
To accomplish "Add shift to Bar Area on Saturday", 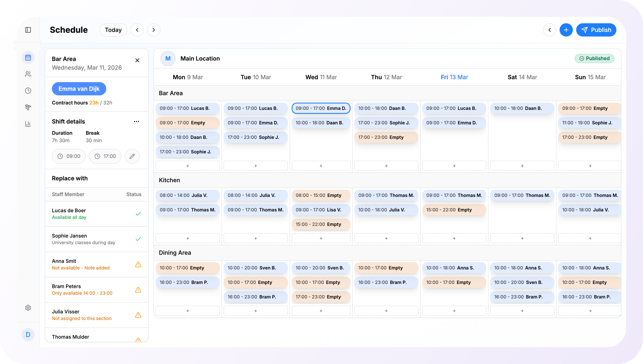I will pyautogui.click(x=522, y=166).
